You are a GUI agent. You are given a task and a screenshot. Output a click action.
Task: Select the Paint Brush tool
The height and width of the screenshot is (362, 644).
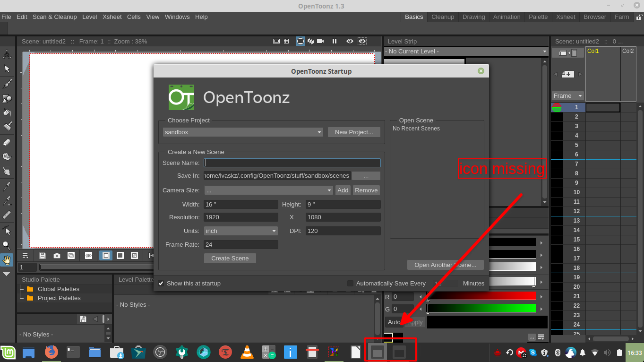[x=7, y=127]
